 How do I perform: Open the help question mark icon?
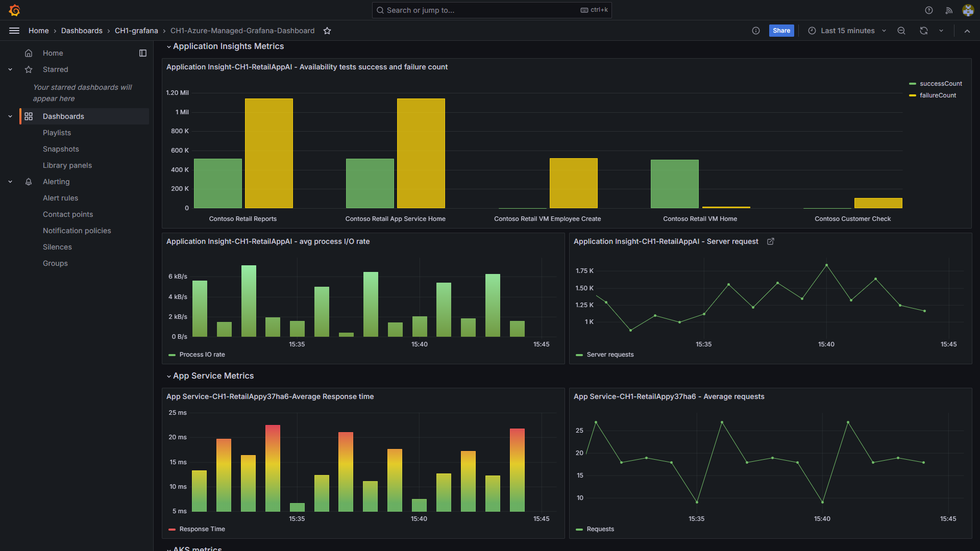coord(928,10)
